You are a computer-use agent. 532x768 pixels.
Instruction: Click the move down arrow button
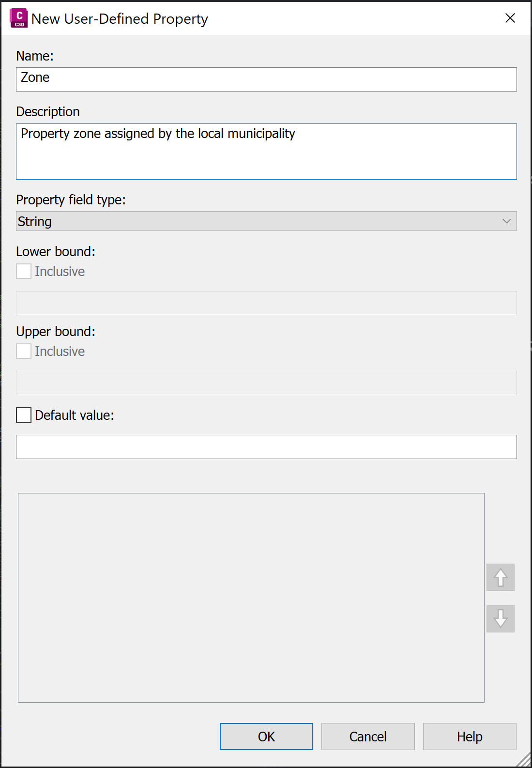click(x=501, y=619)
